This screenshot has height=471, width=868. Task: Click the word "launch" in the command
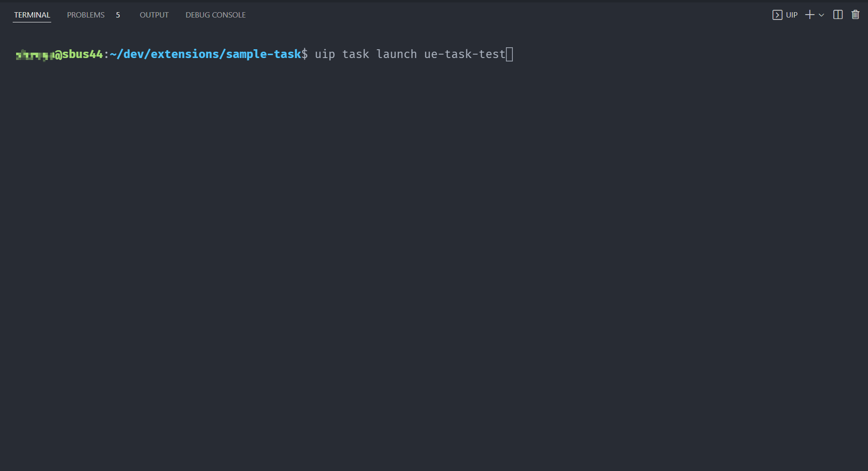click(x=397, y=54)
